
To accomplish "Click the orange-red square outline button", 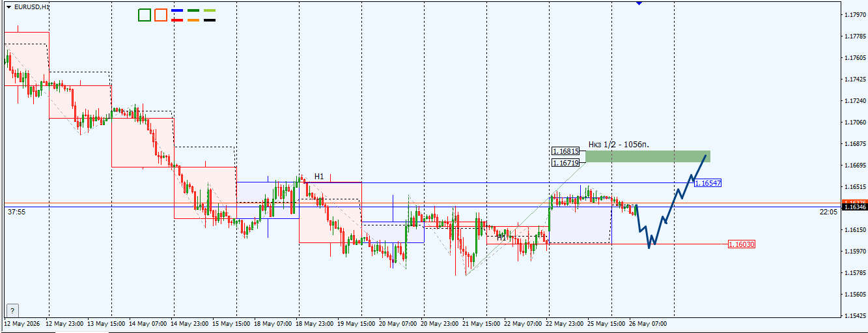I will tap(161, 15).
